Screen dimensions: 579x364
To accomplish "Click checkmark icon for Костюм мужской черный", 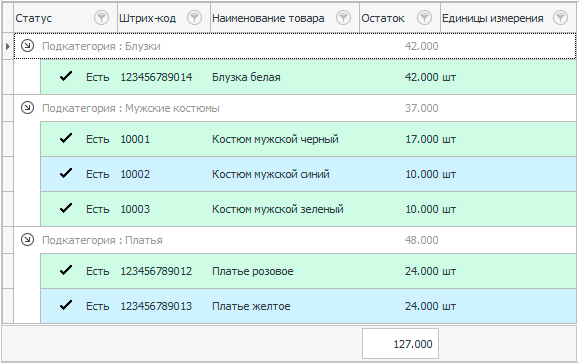I will pos(66,138).
